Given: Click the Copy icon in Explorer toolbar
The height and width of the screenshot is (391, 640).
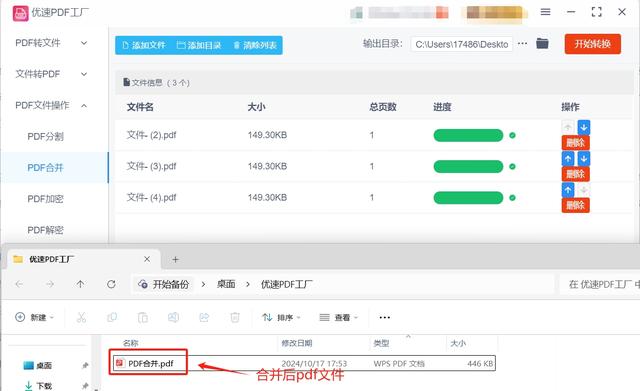Looking at the screenshot, I should [x=112, y=317].
